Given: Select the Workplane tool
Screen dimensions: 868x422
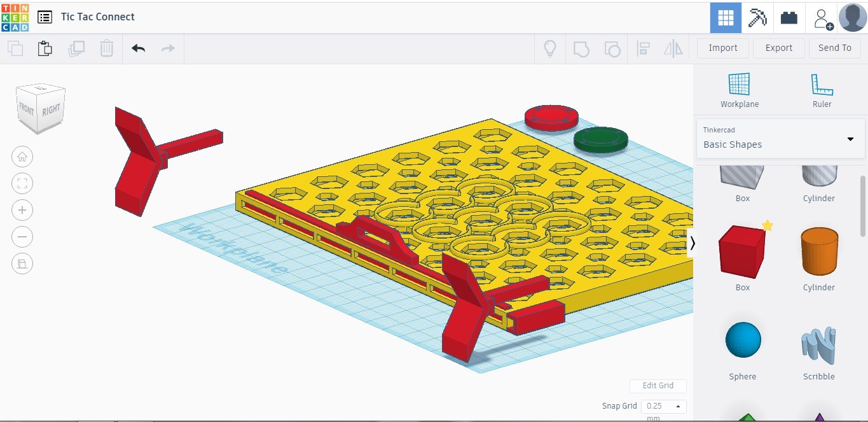Looking at the screenshot, I should point(740,90).
